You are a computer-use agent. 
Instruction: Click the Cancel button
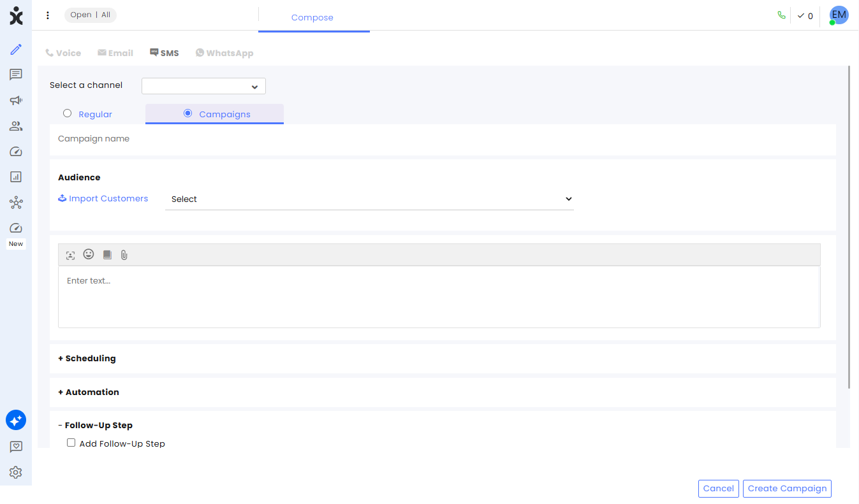click(x=719, y=489)
